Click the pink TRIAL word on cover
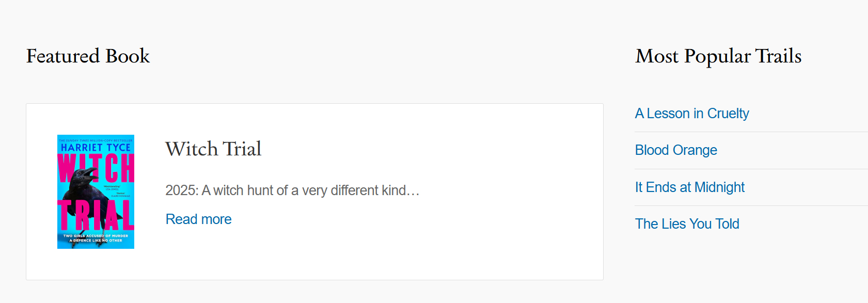Viewport: 868px width, 303px height. coord(96,215)
